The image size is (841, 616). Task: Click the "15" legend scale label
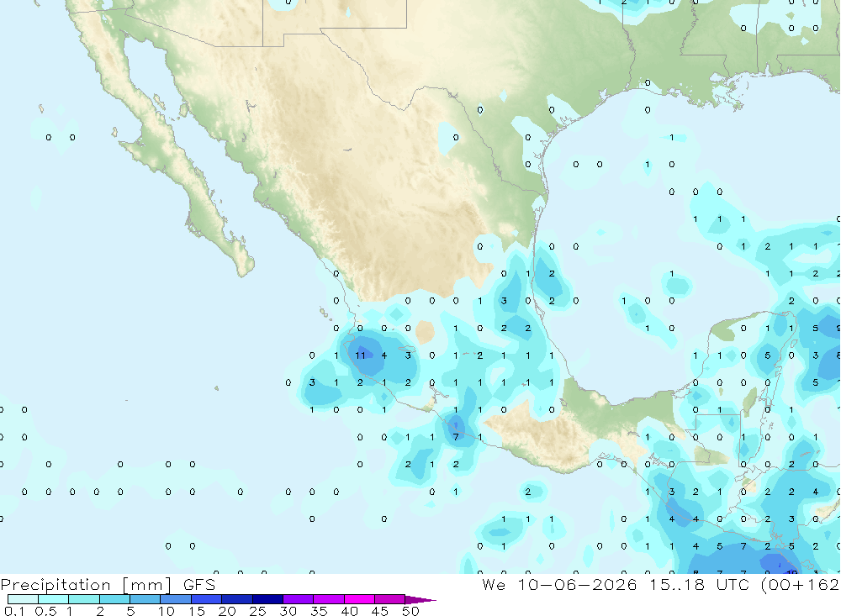click(197, 611)
